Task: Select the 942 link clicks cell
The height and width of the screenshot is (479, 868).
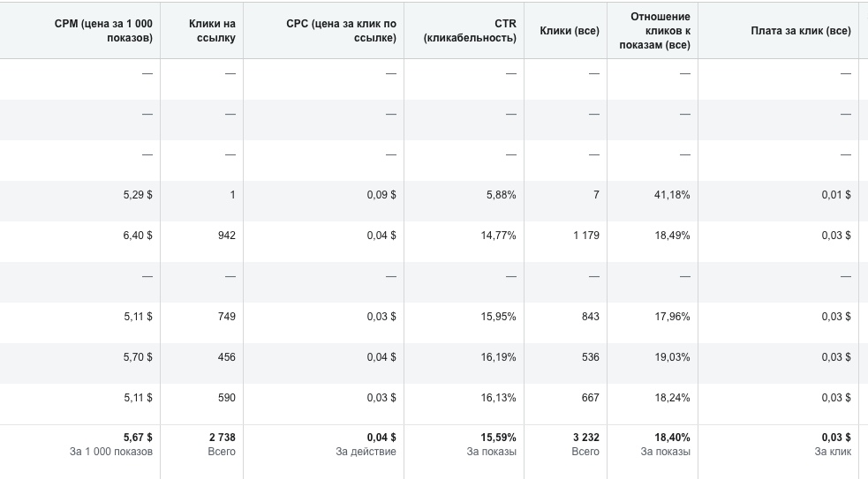Action: (x=226, y=236)
